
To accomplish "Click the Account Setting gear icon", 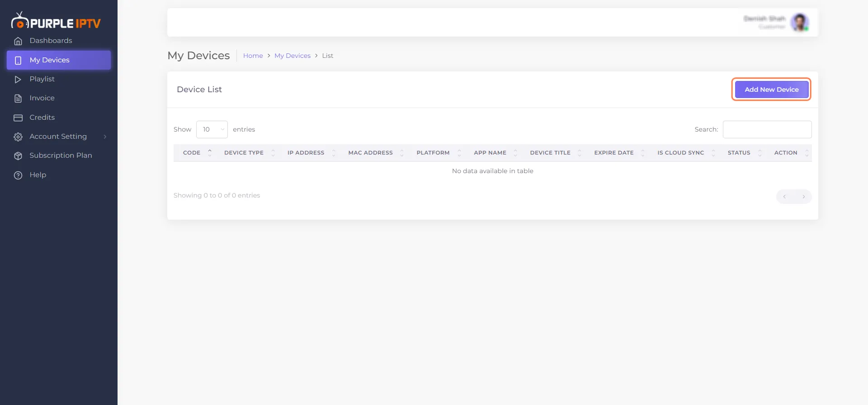I will pos(18,137).
